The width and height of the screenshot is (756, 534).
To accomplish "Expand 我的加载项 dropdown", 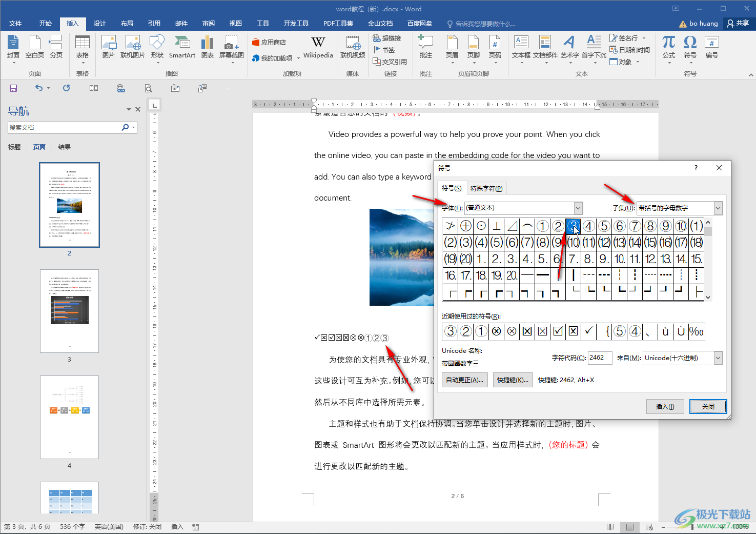I will point(298,58).
